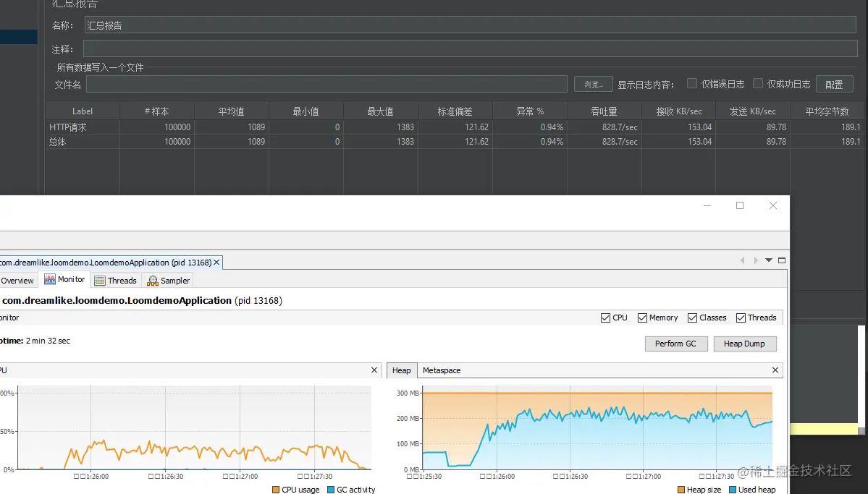Open the Monitor tab in VisualVM
This screenshot has width=868, height=494.
point(64,280)
